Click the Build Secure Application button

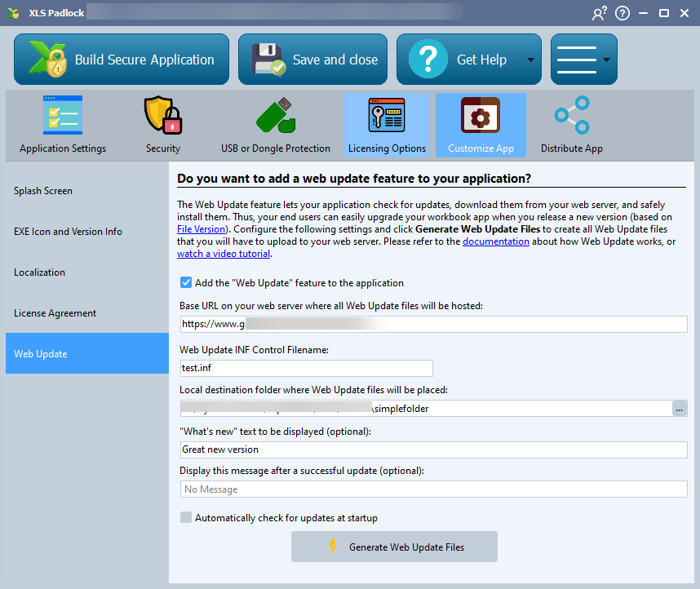click(x=122, y=60)
